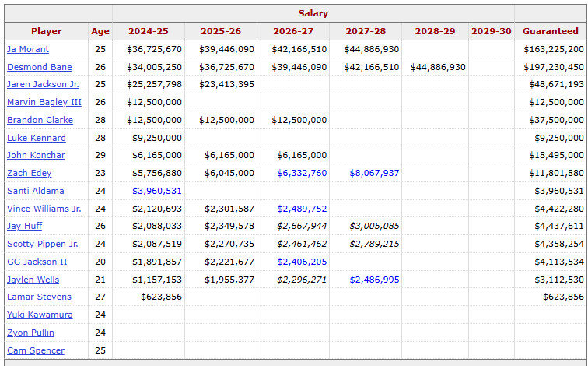Click the Lamar Stevens link
This screenshot has width=588, height=366.
(x=39, y=297)
